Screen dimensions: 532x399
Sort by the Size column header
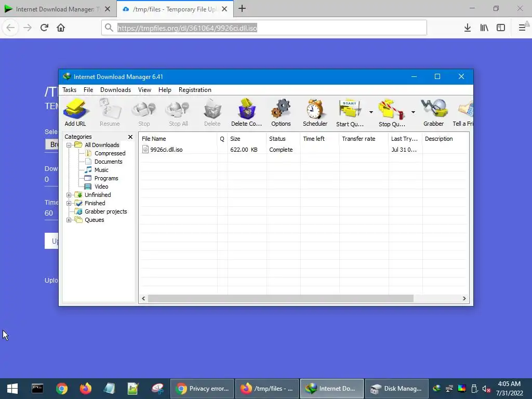[x=247, y=139]
